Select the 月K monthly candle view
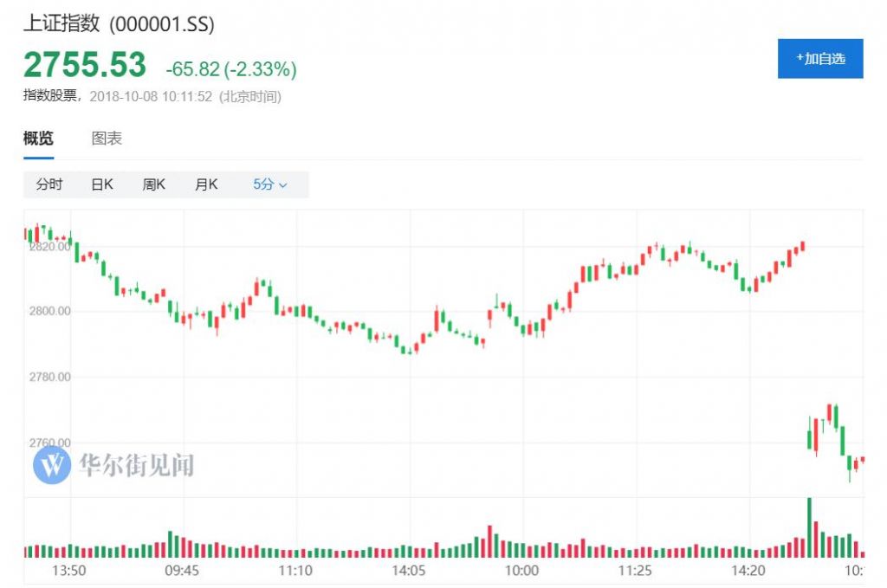The image size is (887, 588). point(206,184)
